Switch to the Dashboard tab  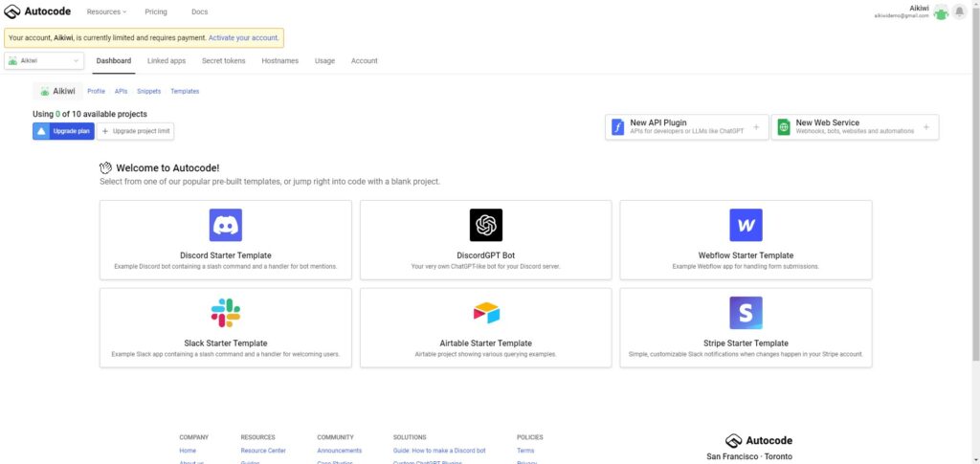pyautogui.click(x=114, y=60)
